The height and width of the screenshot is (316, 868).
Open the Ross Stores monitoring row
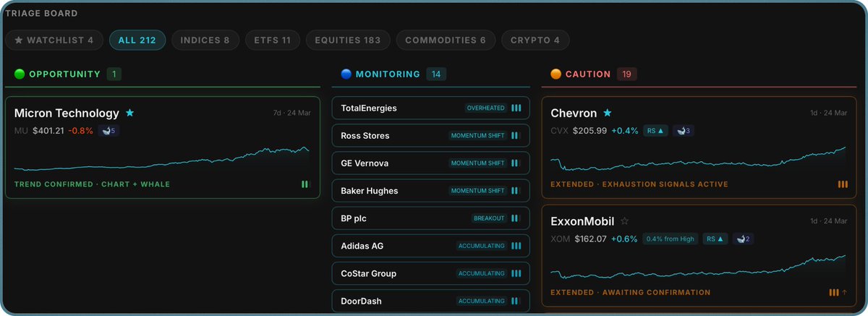click(431, 135)
